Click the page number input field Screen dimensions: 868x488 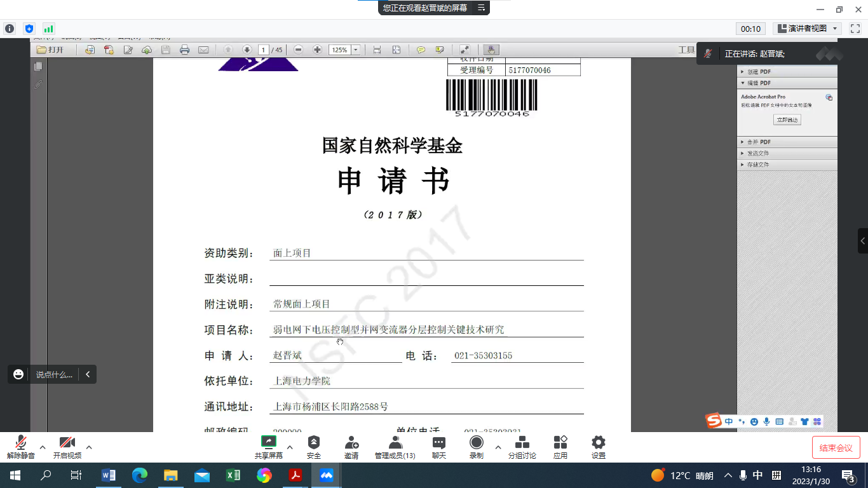[x=263, y=50]
